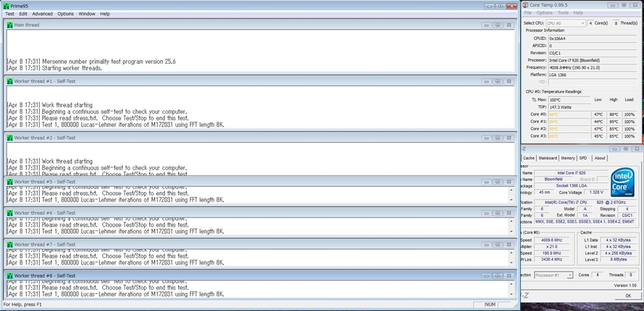The height and width of the screenshot is (311, 644).
Task: Click the Level 3 cache value 8 MBytes
Action: pos(619,259)
